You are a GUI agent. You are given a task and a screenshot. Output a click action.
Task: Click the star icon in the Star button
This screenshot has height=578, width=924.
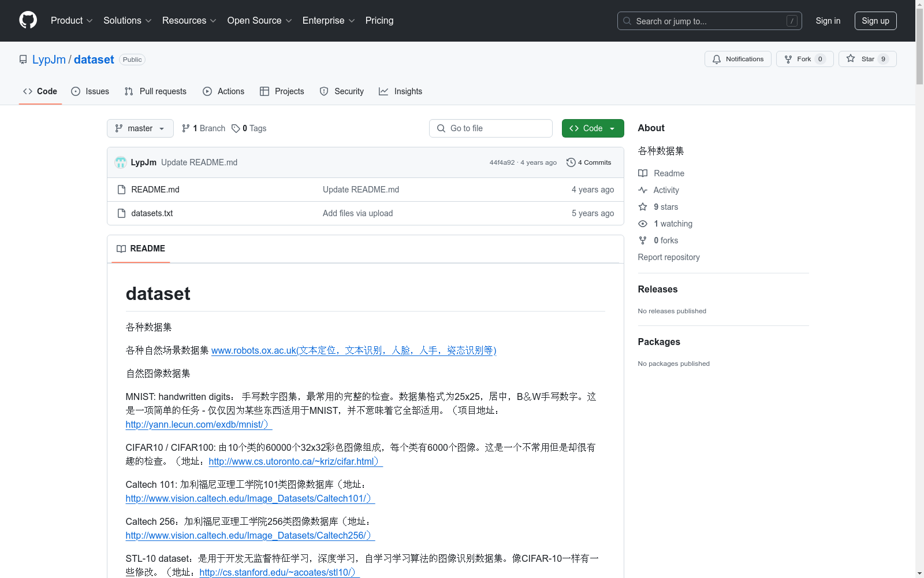[851, 58]
